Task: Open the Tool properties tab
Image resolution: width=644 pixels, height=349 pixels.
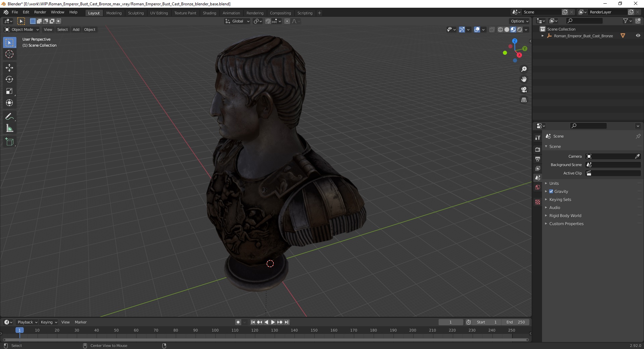Action: pos(538,137)
